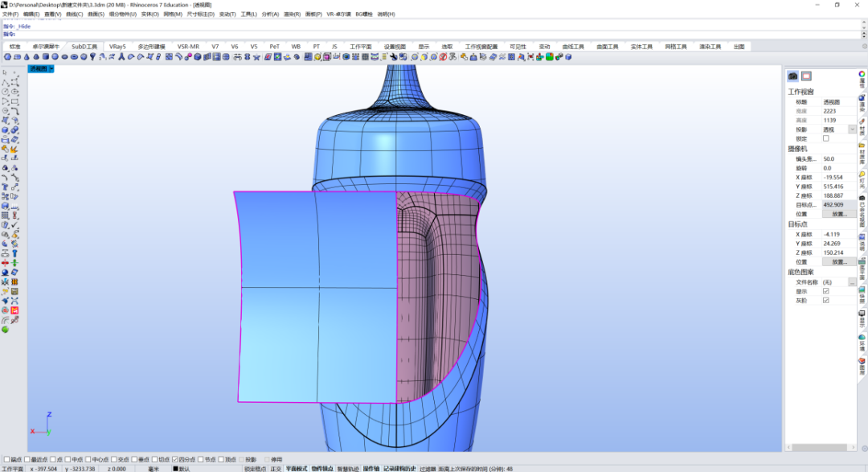Click the star-shaped icon in SubD toolbar
Viewport: 868px width, 472px height.
256,57
